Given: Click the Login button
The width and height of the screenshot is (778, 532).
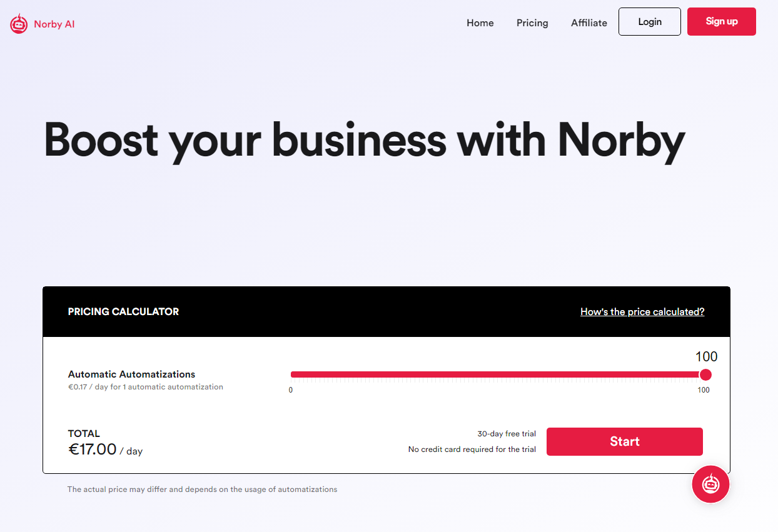Looking at the screenshot, I should pos(650,21).
